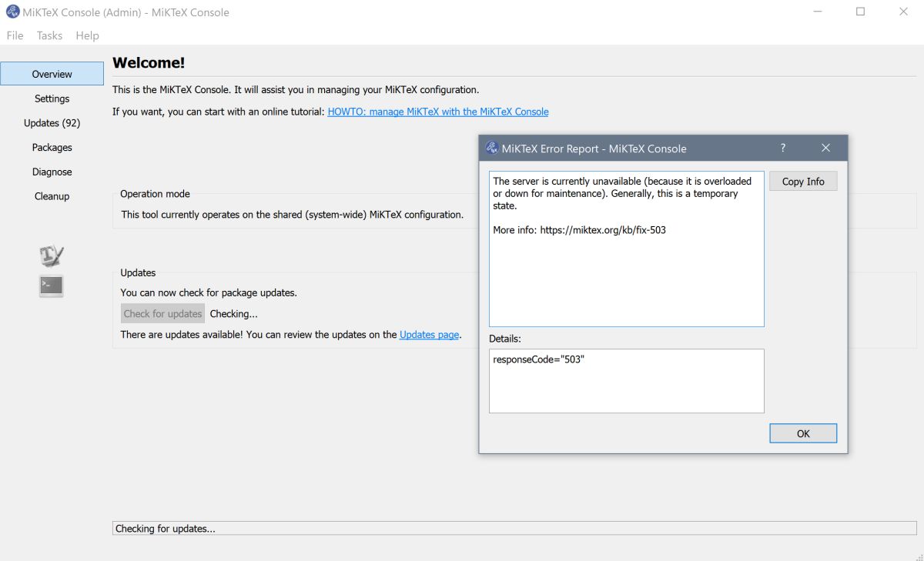Close the MiKTeX Console main window
Image resolution: width=924 pixels, height=561 pixels.
pyautogui.click(x=903, y=12)
